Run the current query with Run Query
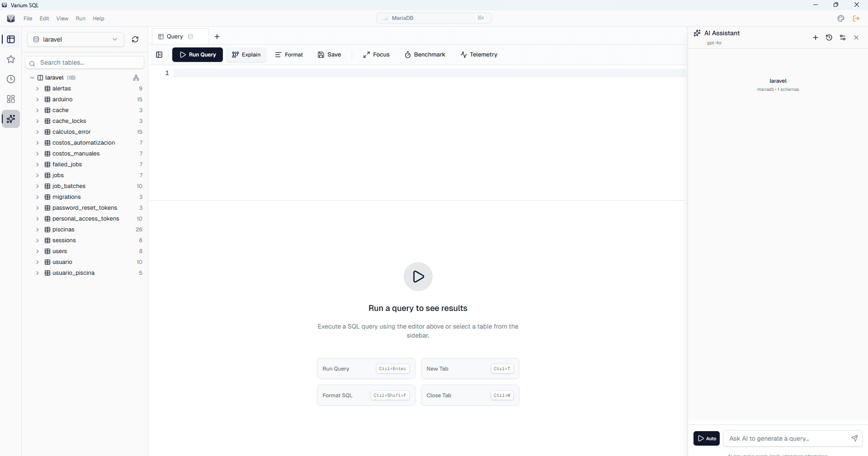 coord(197,55)
